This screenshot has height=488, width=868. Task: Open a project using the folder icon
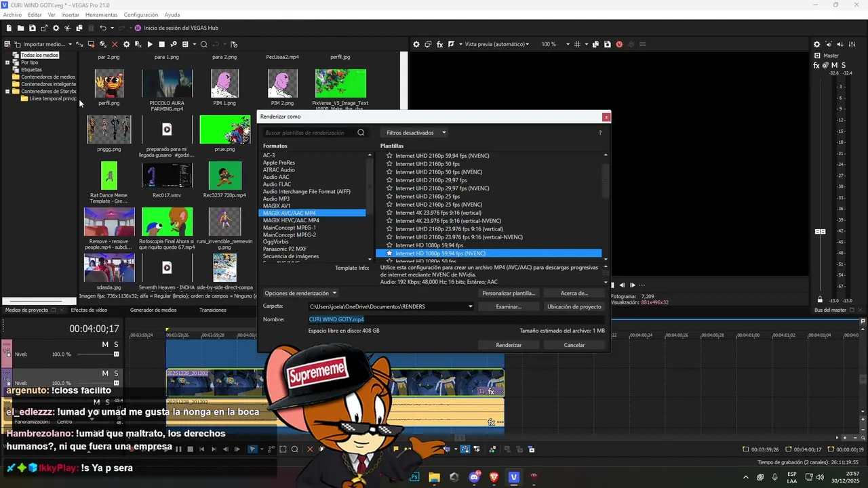[20, 28]
